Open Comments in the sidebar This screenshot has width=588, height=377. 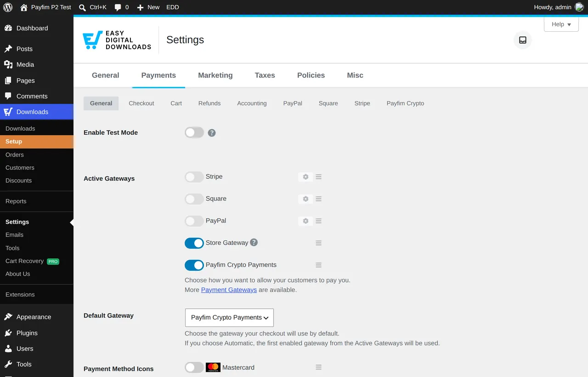pyautogui.click(x=37, y=96)
